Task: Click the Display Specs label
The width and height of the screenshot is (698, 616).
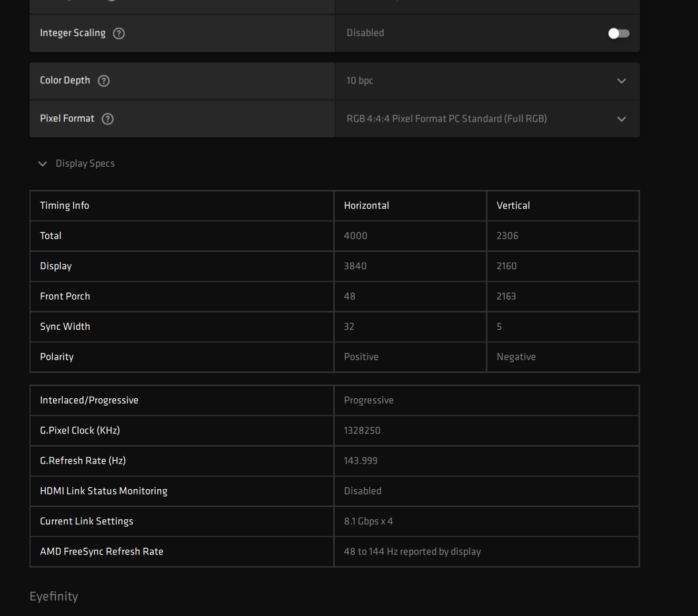Action: click(85, 164)
